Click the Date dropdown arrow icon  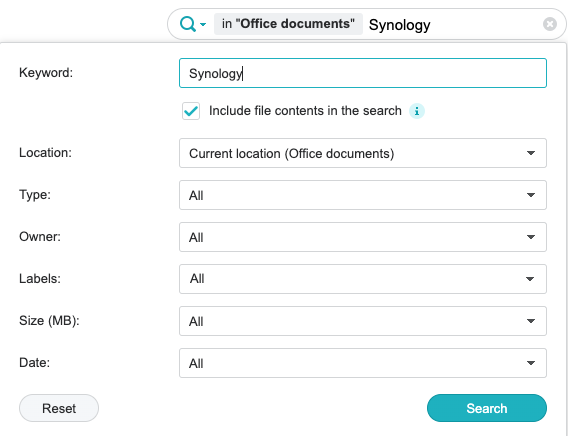pyautogui.click(x=531, y=363)
